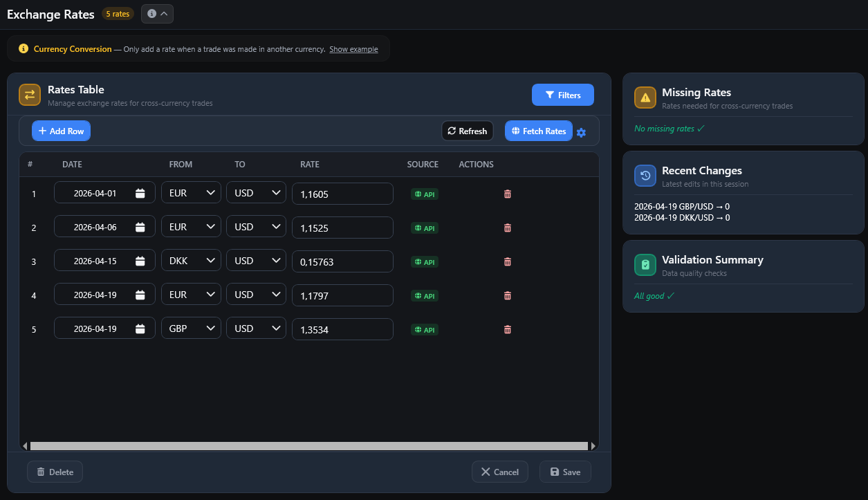
Task: Open the FROM currency dropdown in row 1
Action: pyautogui.click(x=191, y=193)
